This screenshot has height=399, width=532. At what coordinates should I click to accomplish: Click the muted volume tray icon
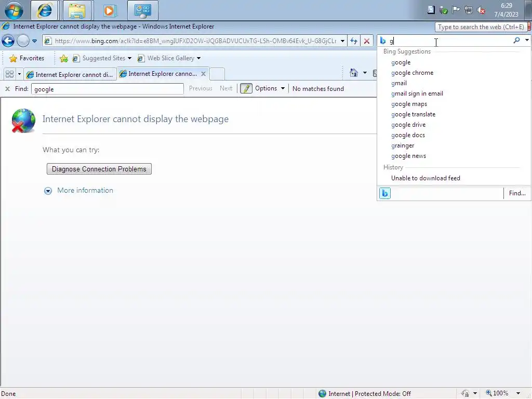481,10
